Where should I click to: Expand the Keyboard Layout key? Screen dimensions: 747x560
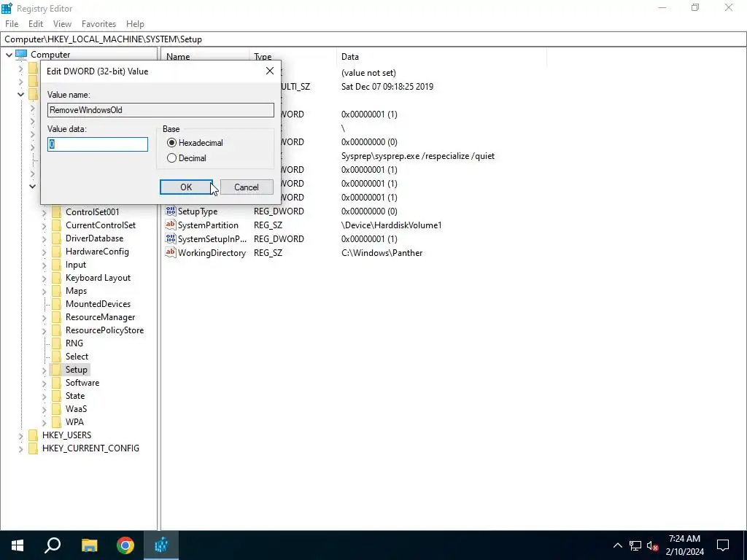point(44,278)
